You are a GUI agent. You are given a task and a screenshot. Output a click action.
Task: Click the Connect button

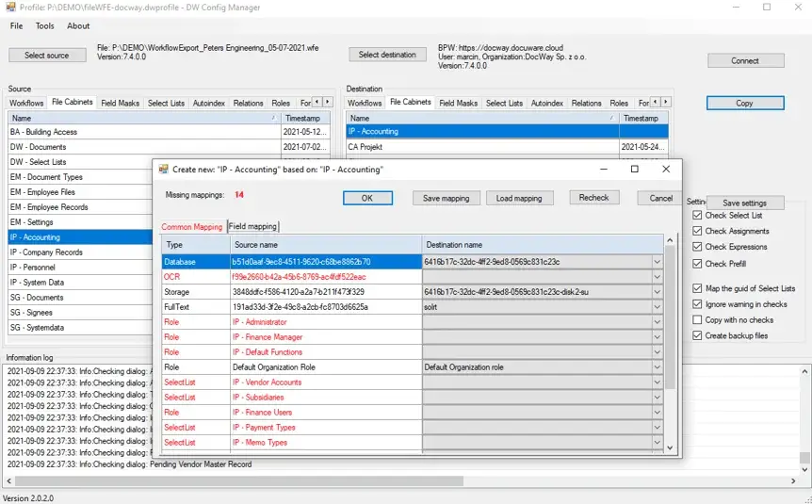click(745, 60)
